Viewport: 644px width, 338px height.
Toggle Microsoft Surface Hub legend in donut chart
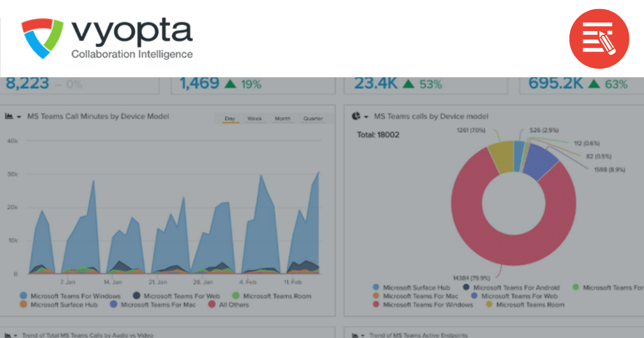411,288
